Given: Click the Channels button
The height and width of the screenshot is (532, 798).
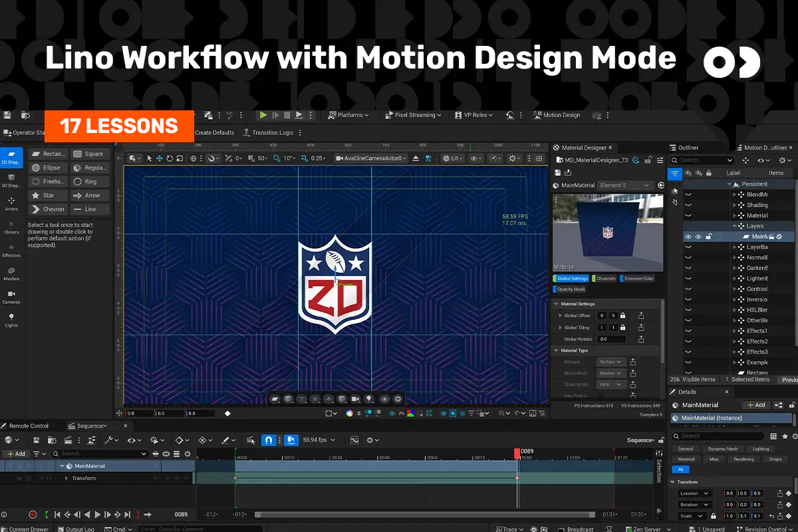Looking at the screenshot, I should coord(605,279).
